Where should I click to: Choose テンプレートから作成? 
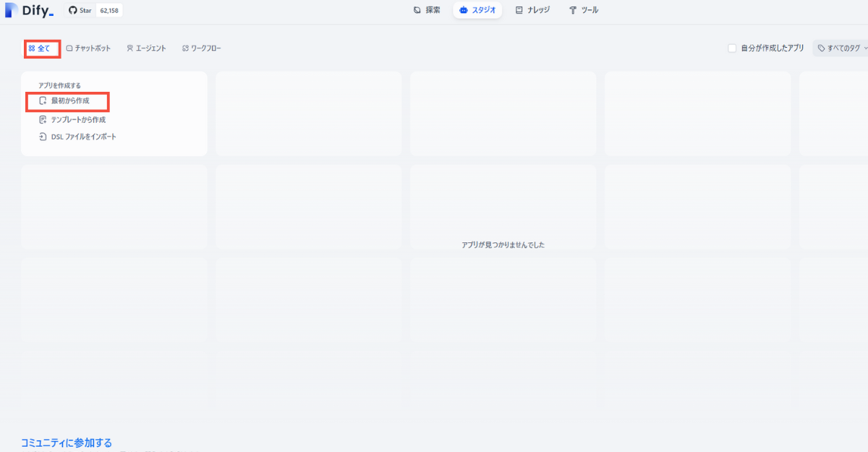(78, 119)
